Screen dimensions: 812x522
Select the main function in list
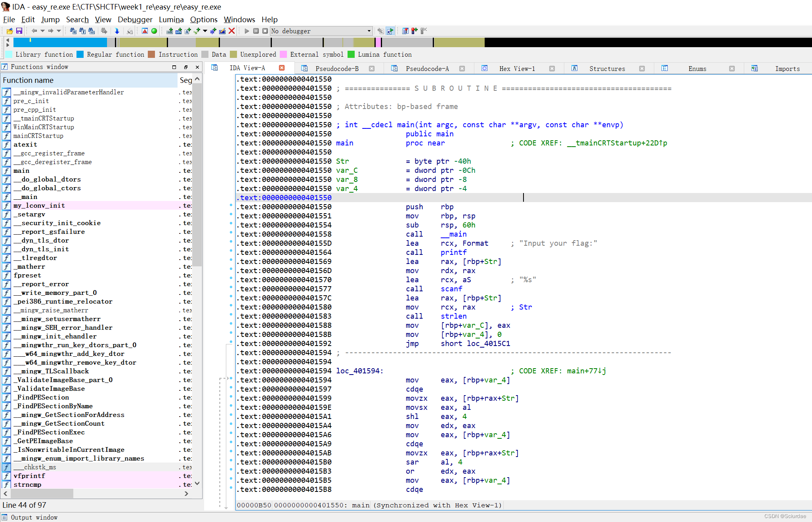(97, 170)
